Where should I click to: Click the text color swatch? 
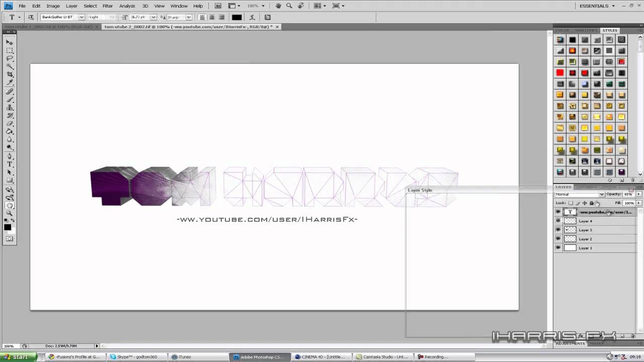(x=236, y=17)
